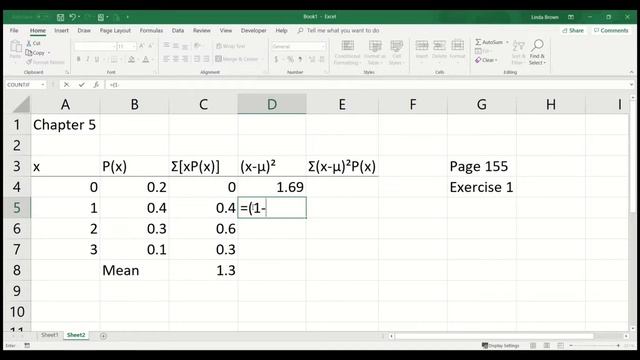Click Format cells button
640x360 pixels.
pos(457,49)
